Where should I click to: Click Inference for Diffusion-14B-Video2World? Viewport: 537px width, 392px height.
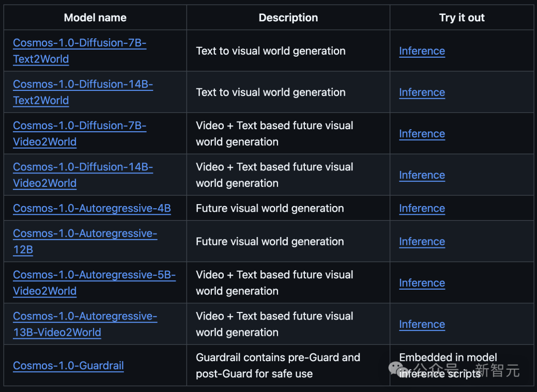[422, 175]
